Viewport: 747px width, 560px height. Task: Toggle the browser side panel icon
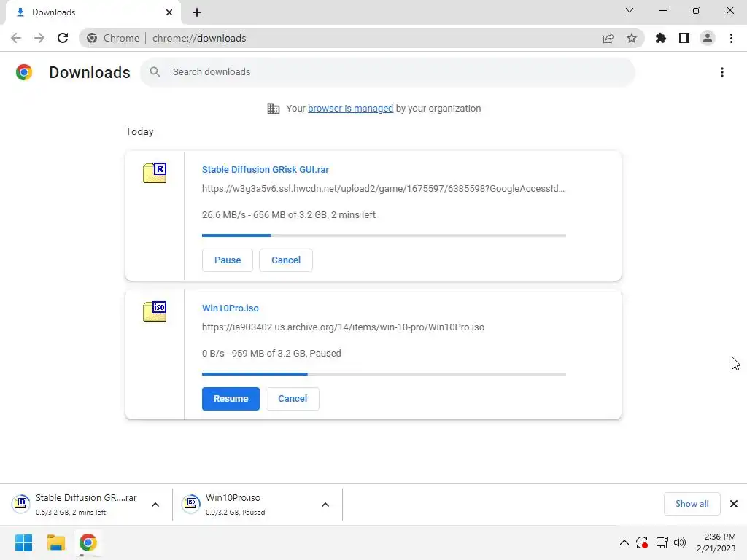click(x=684, y=38)
